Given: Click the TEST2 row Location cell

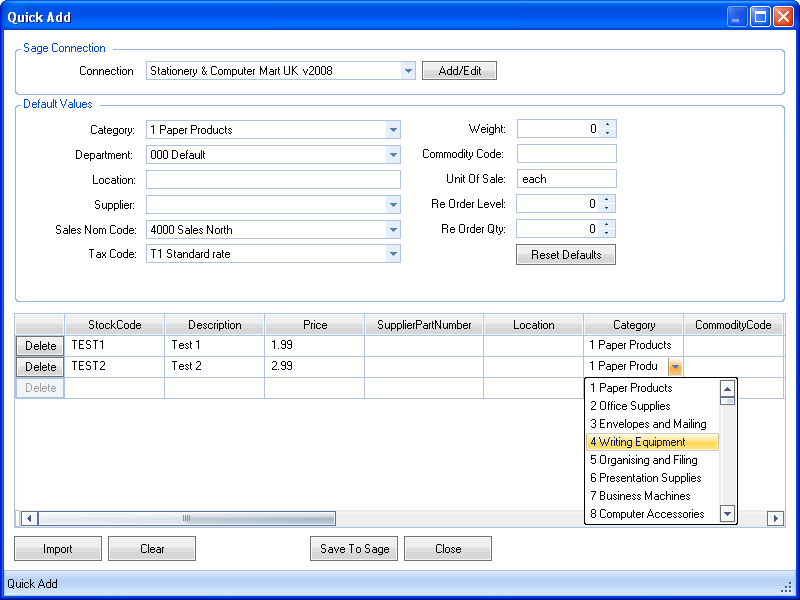Looking at the screenshot, I should 534,366.
